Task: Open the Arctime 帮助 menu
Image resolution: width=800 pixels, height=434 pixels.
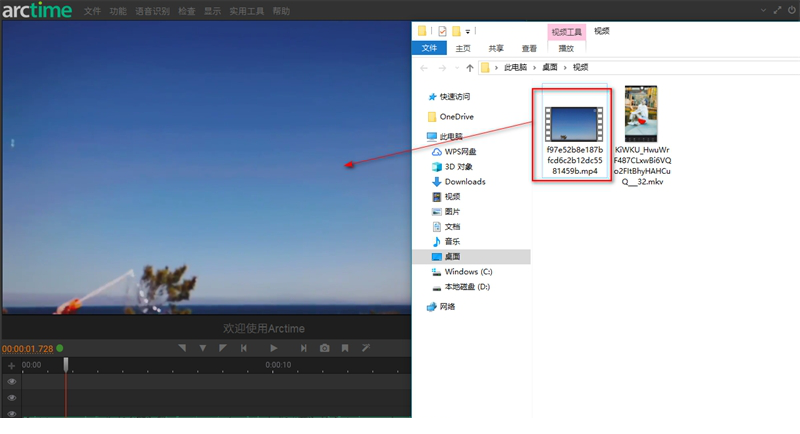Action: (281, 11)
